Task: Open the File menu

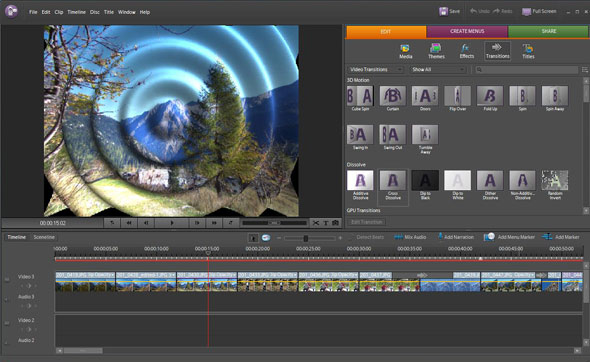Action: 33,12
